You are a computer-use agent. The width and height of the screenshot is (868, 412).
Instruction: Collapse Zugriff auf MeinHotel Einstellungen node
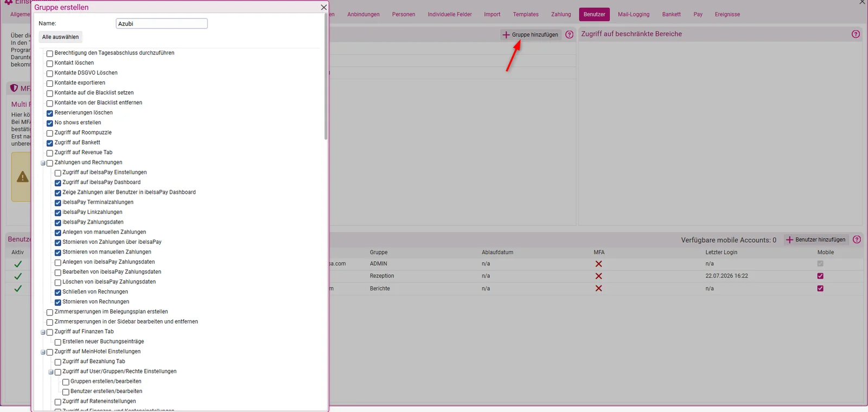[x=43, y=352]
